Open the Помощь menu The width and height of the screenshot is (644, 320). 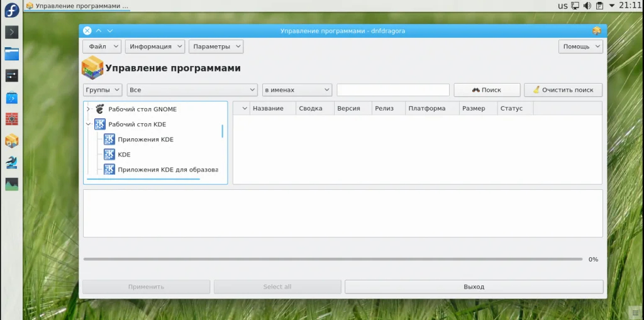[x=580, y=47]
